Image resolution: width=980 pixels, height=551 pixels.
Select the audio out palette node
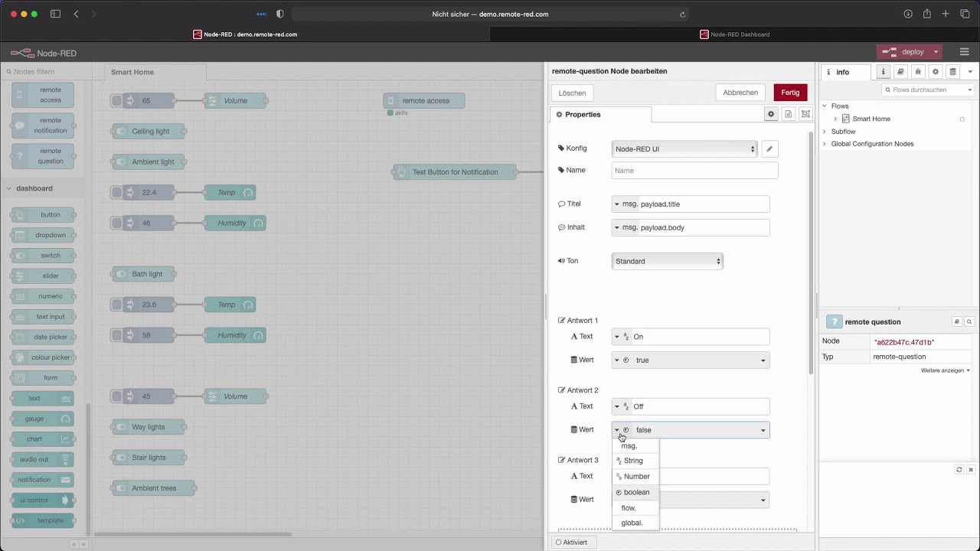coord(43,459)
